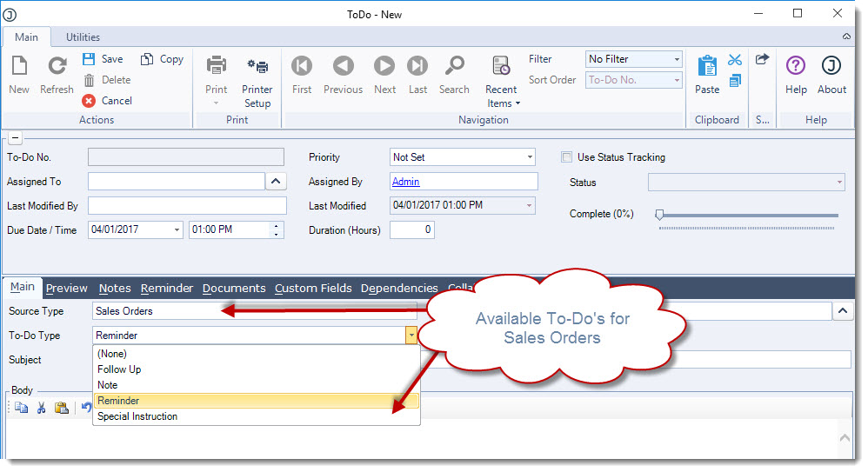The image size is (868, 472).
Task: Click the undo icon in Body toolbar
Action: coord(86,408)
